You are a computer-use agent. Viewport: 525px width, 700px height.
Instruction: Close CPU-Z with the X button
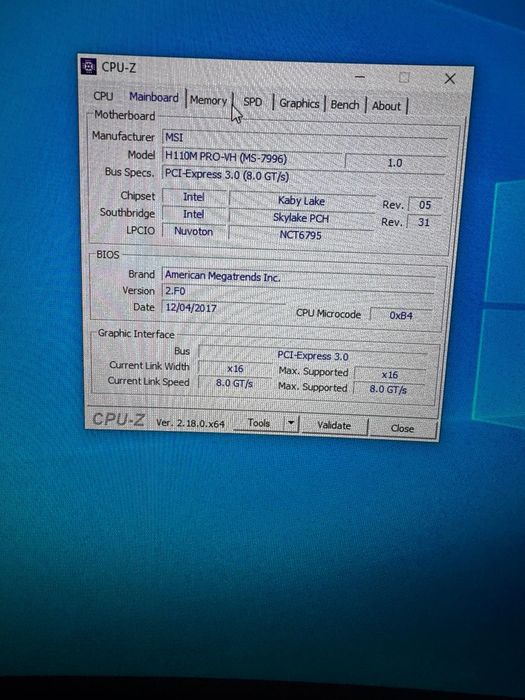[450, 79]
